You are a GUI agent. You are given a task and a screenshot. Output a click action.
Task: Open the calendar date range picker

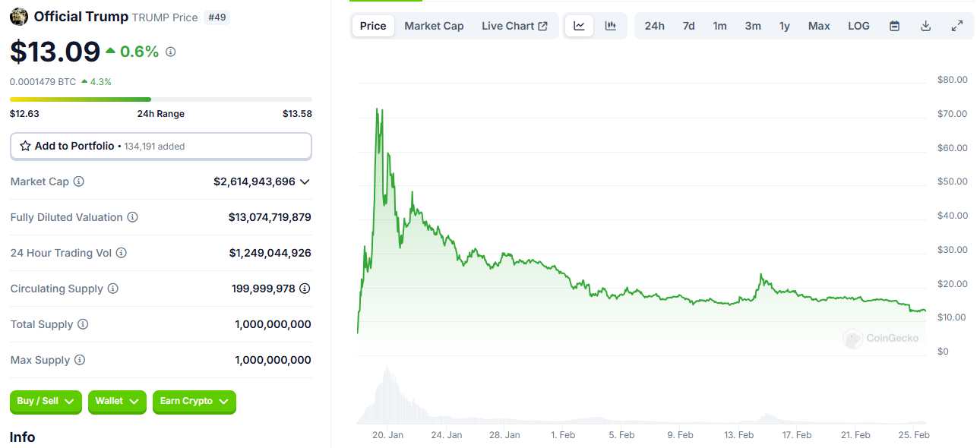[x=895, y=26]
